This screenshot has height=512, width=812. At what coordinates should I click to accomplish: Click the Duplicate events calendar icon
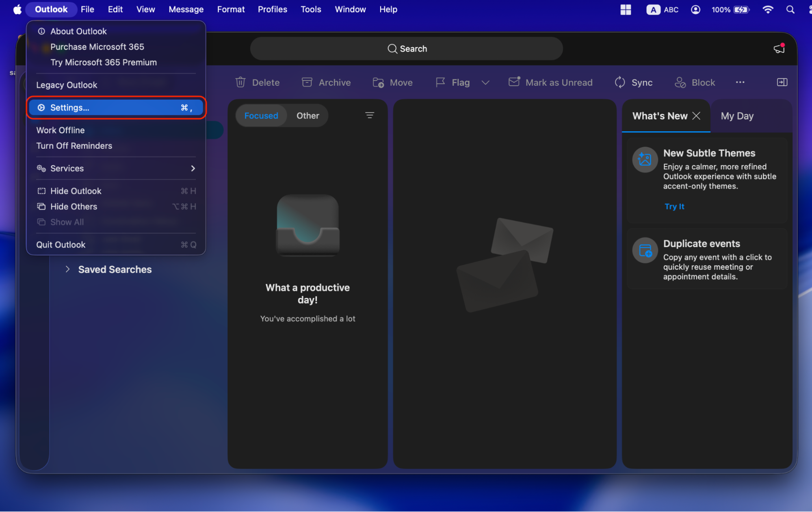point(645,250)
